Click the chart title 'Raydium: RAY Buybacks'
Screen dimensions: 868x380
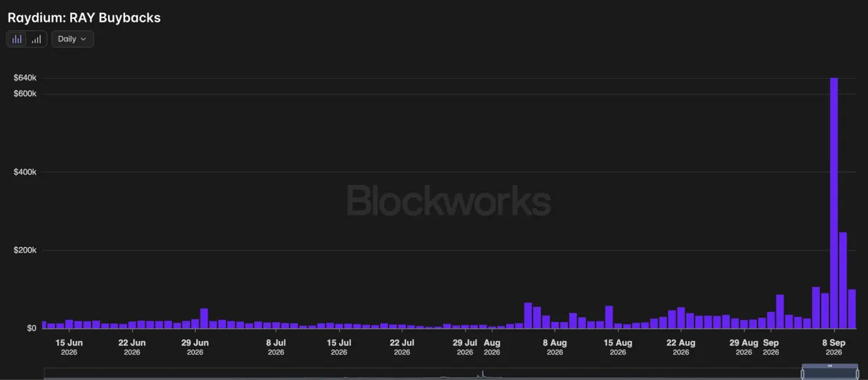84,17
